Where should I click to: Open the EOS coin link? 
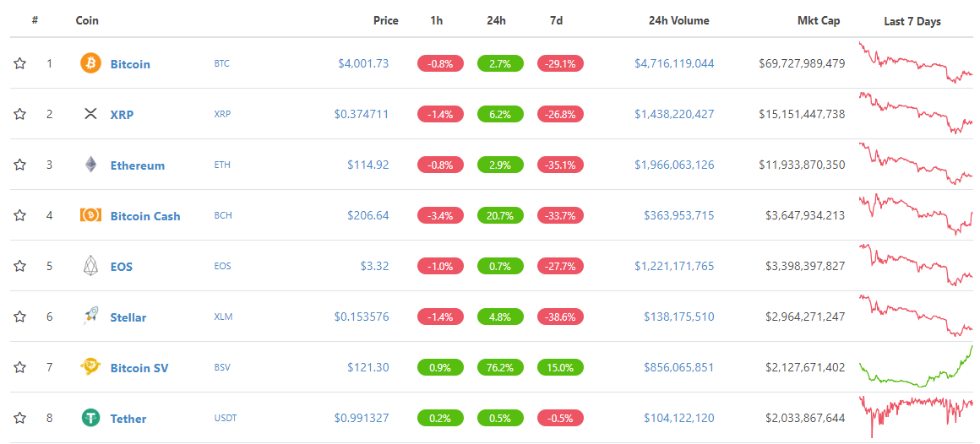(122, 267)
